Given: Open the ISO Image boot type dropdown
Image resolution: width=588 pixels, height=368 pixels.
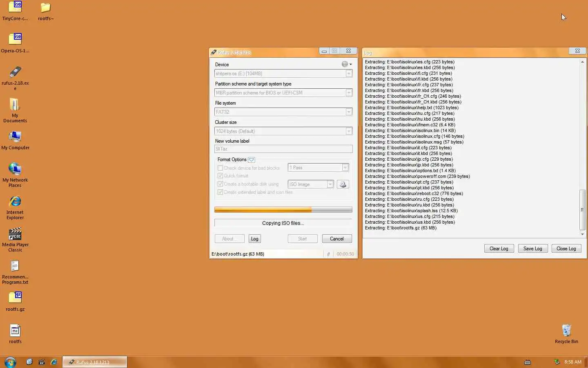Looking at the screenshot, I should (x=311, y=184).
